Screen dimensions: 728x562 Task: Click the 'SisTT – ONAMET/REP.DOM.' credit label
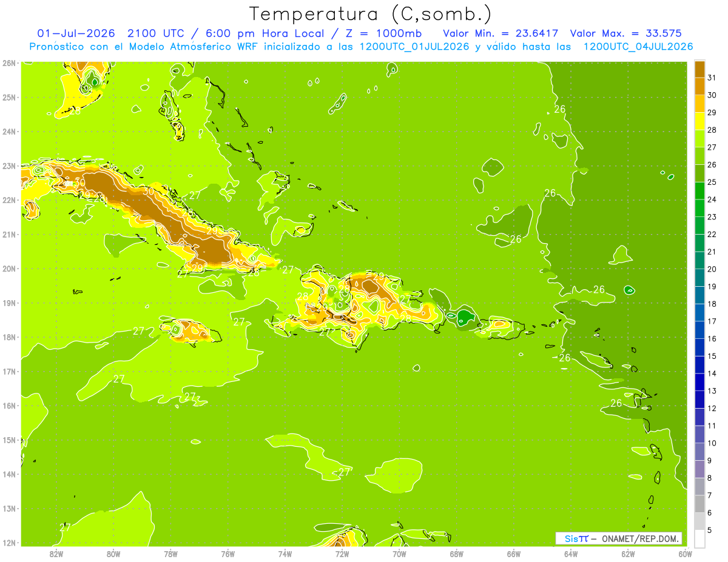click(619, 538)
